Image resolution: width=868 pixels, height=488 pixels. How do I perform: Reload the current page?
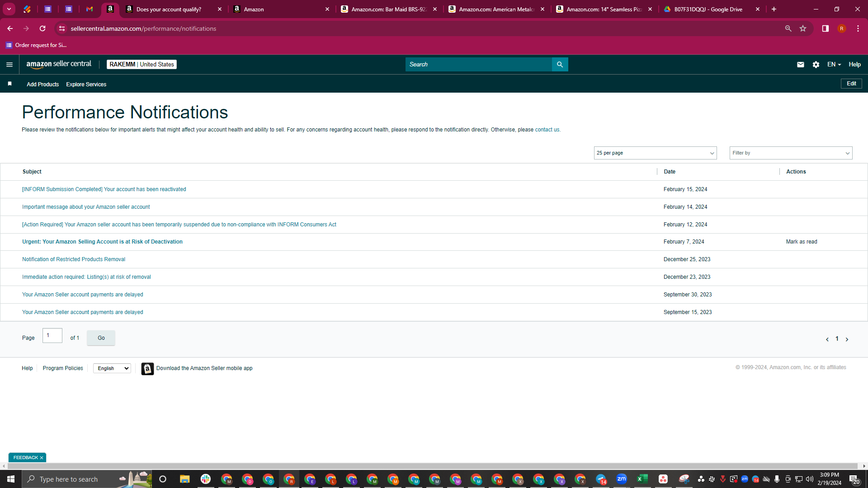pos(42,28)
